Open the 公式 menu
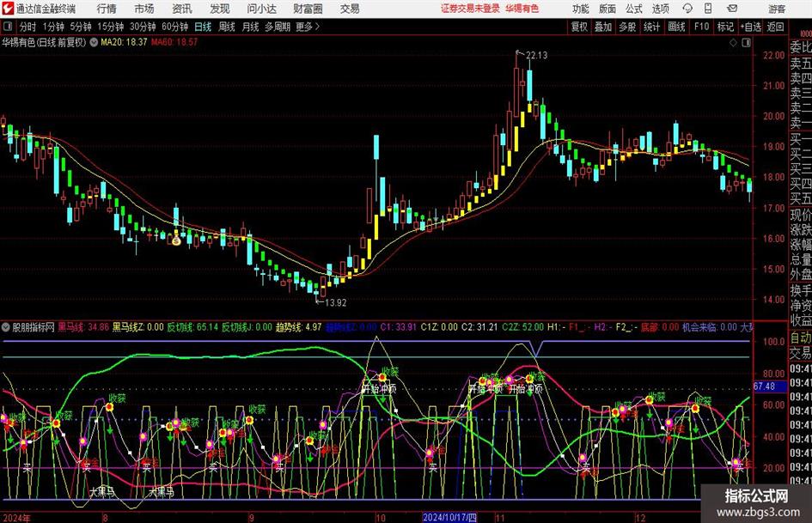Screen dimensions: 812x523 click(634, 9)
